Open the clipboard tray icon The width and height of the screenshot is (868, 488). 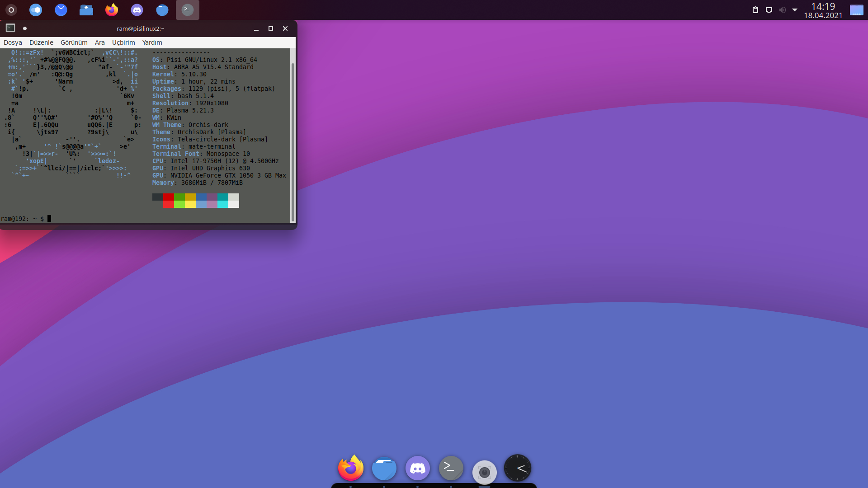pyautogui.click(x=755, y=10)
